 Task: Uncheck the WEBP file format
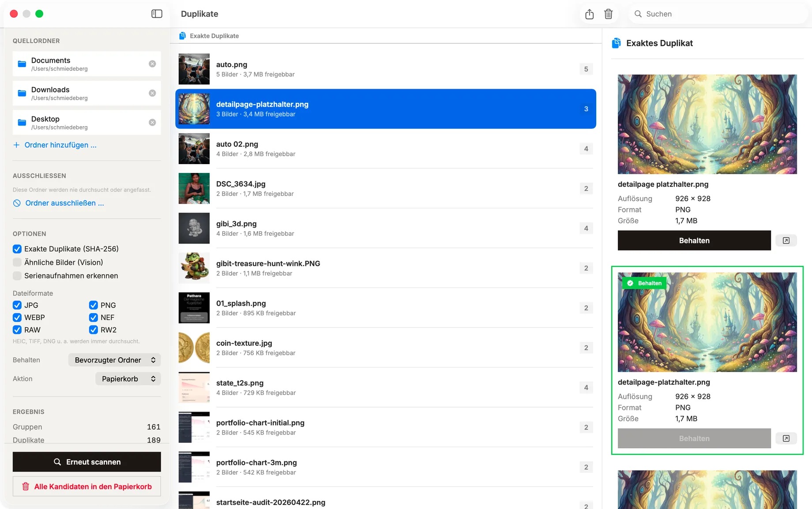click(x=17, y=318)
